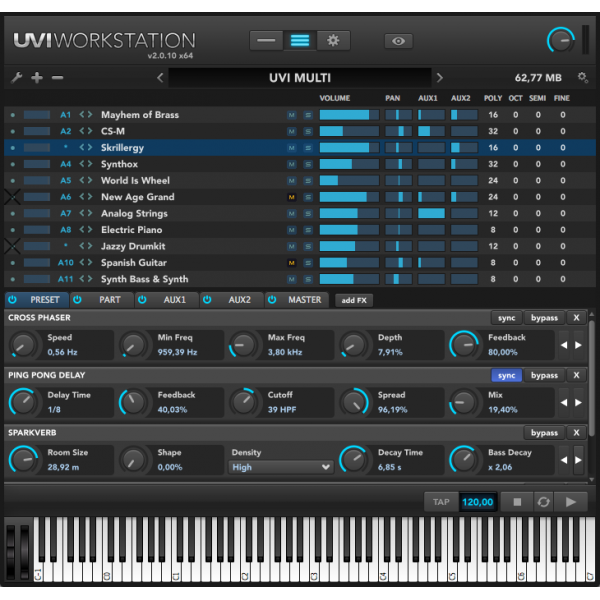Select previous preset for Analog Strings
Viewport: 600px width, 600px height.
coord(82,213)
